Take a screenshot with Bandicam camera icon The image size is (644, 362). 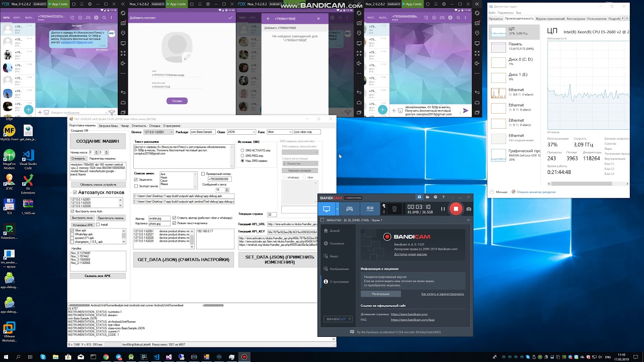468,209
